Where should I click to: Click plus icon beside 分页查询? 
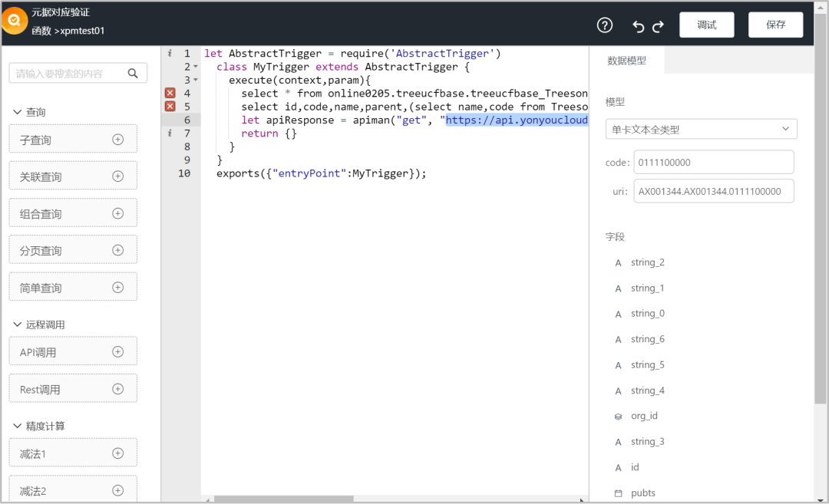point(117,250)
